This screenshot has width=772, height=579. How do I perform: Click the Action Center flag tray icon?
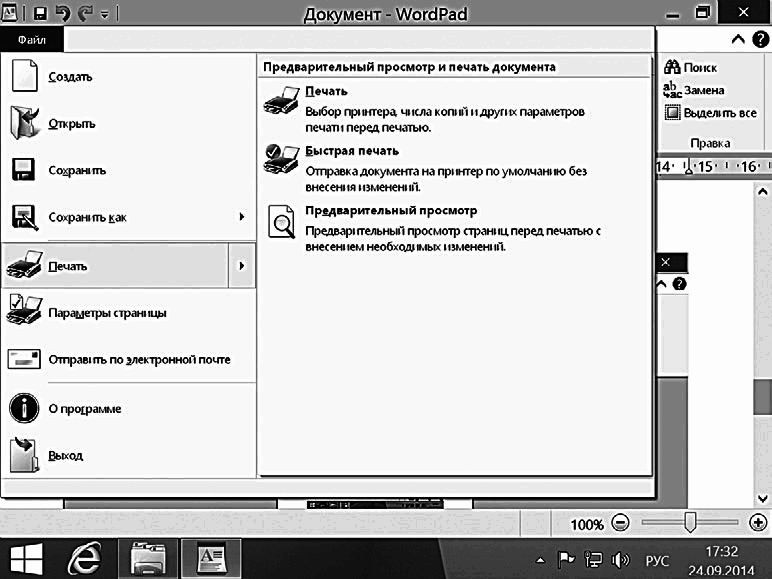(x=566, y=560)
